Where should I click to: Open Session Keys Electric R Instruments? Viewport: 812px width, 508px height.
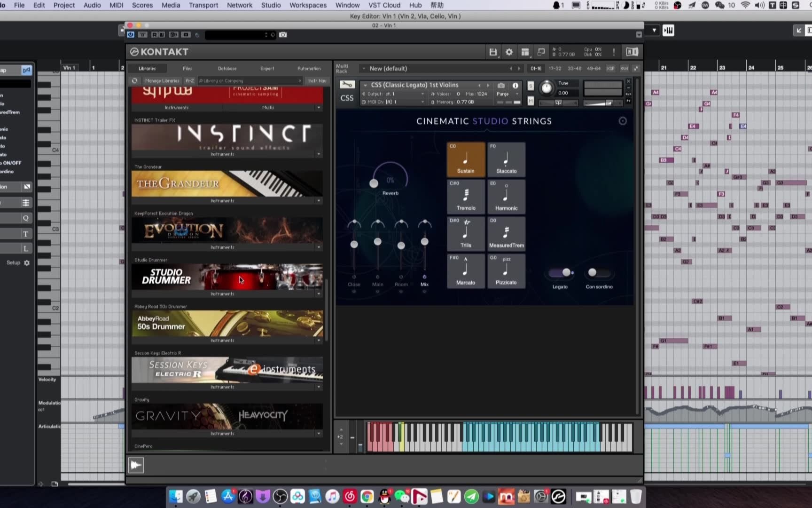click(222, 387)
